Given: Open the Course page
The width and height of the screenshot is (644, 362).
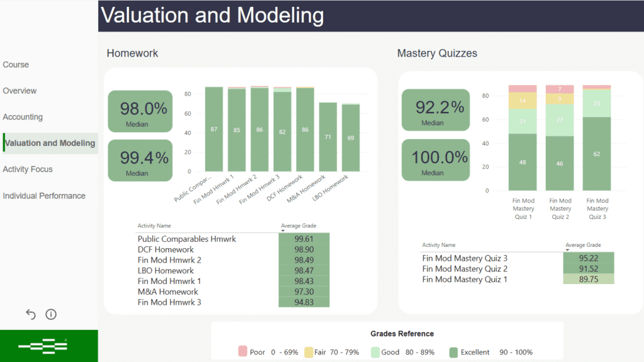Looking at the screenshot, I should tap(16, 65).
